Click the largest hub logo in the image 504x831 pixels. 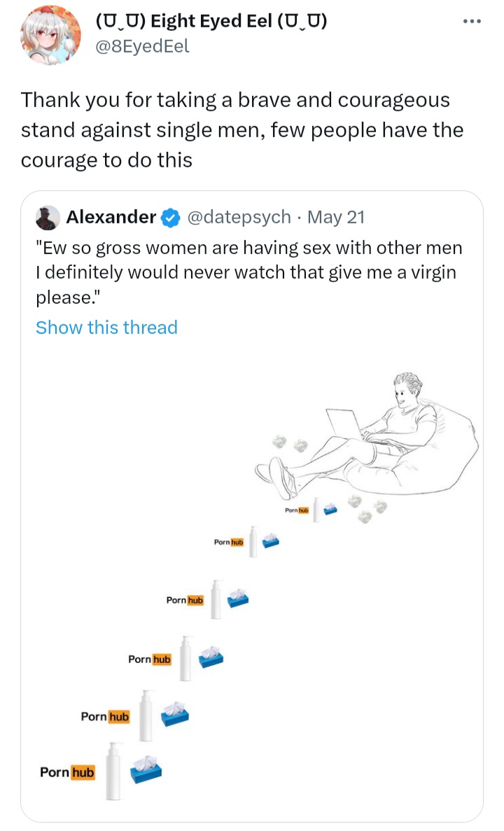pos(67,772)
